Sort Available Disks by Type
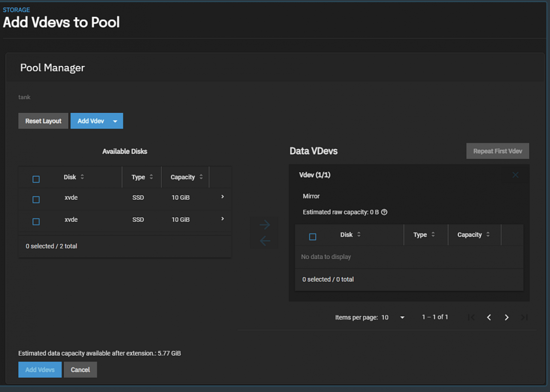 click(142, 177)
